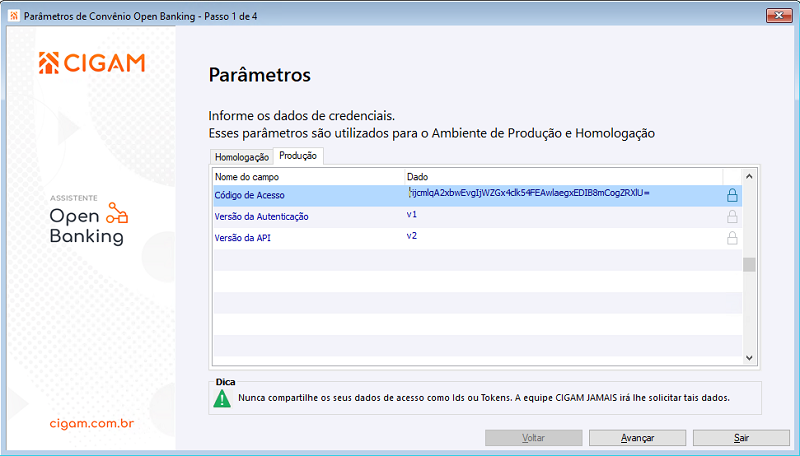Click the lock icon for Código de Acesso
This screenshot has height=456, width=800.
[732, 195]
